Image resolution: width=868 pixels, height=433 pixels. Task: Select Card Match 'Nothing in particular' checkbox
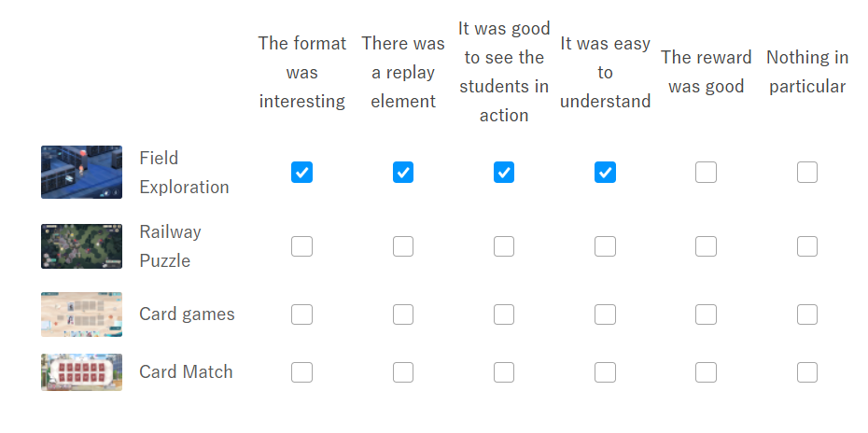(807, 372)
